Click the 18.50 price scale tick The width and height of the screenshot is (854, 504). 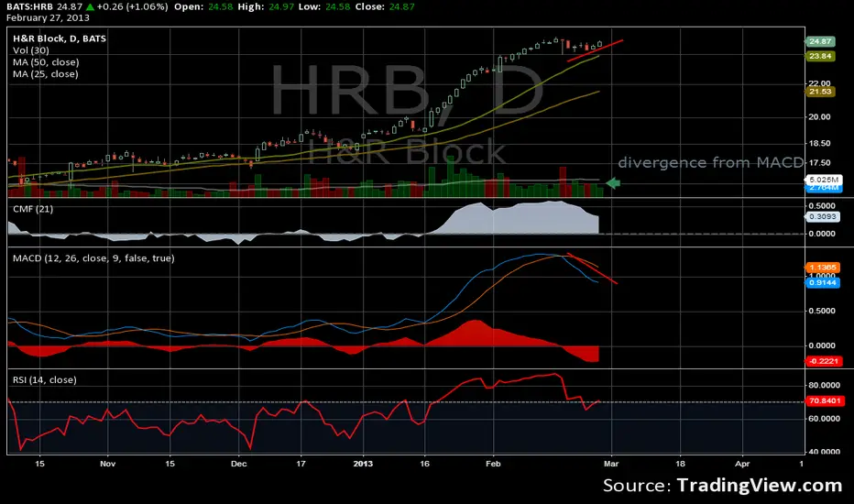820,143
